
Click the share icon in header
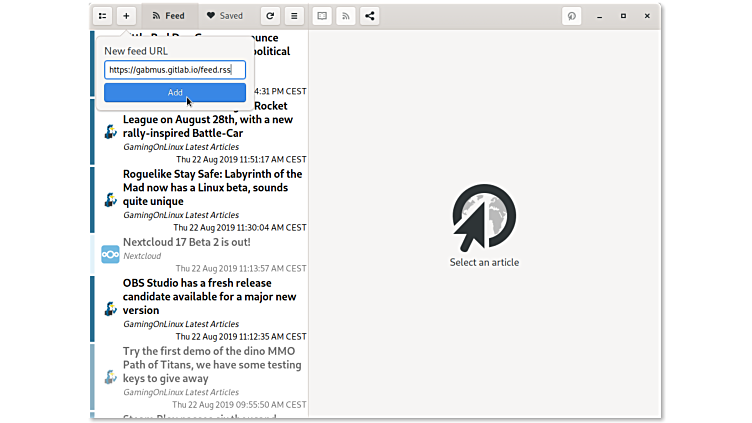[370, 16]
